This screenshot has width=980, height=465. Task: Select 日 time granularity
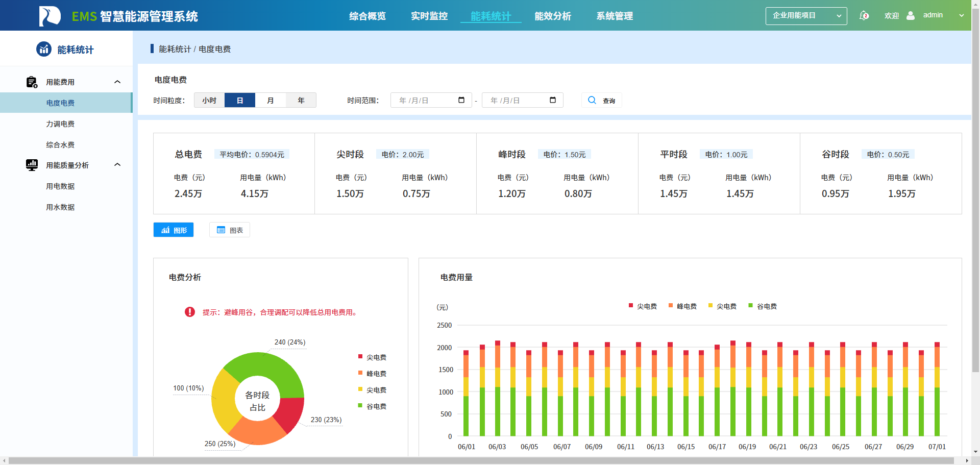240,100
